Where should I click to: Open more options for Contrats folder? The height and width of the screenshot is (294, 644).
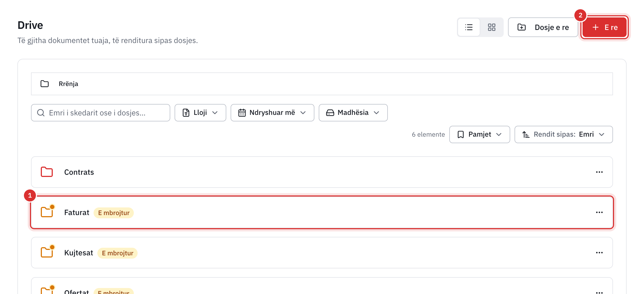(x=599, y=172)
